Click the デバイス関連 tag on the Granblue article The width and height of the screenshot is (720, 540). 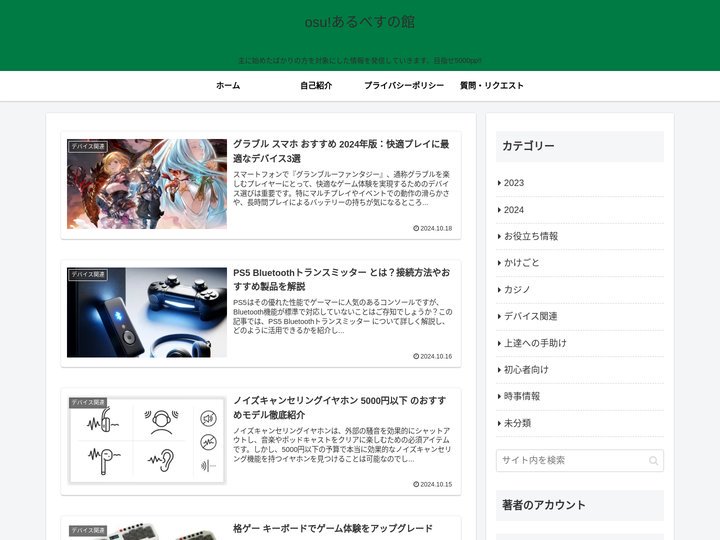point(88,146)
